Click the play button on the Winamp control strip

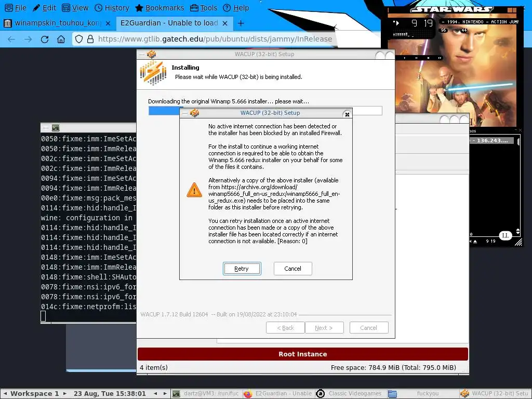click(x=404, y=58)
